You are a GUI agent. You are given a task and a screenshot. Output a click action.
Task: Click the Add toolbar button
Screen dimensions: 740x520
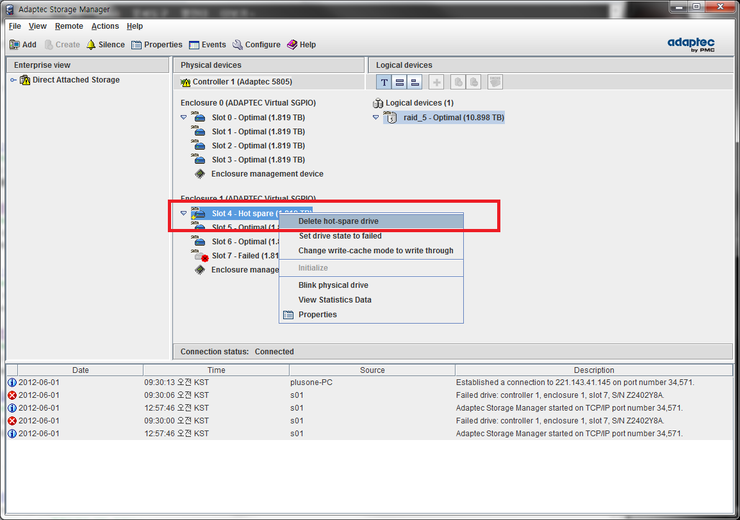pyautogui.click(x=23, y=44)
